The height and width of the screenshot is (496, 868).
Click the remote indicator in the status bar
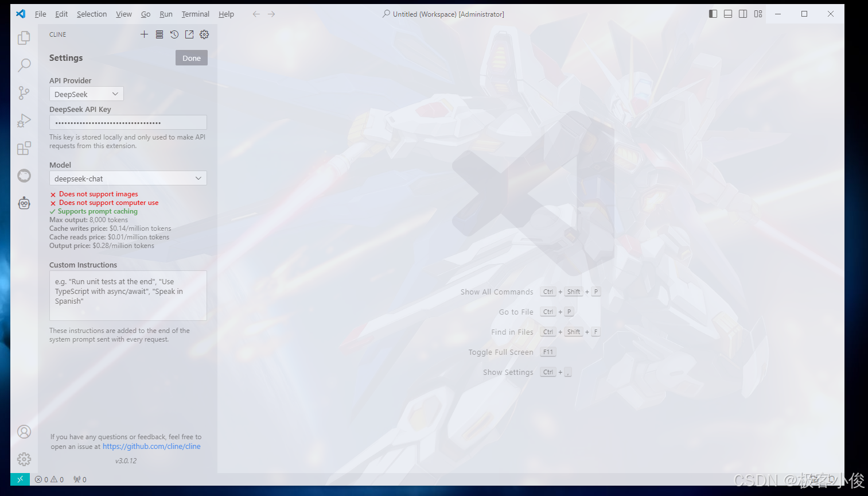click(20, 479)
